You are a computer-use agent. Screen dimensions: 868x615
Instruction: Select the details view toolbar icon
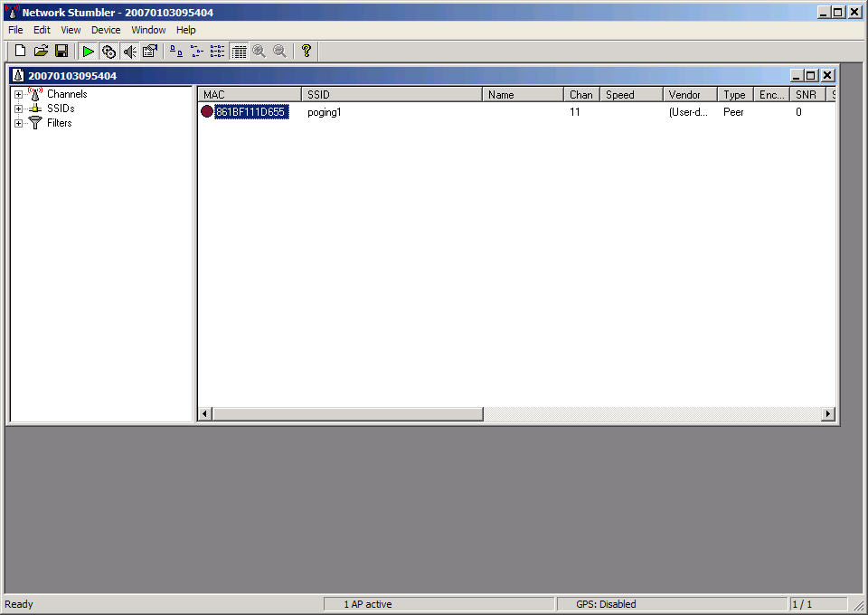[239, 52]
